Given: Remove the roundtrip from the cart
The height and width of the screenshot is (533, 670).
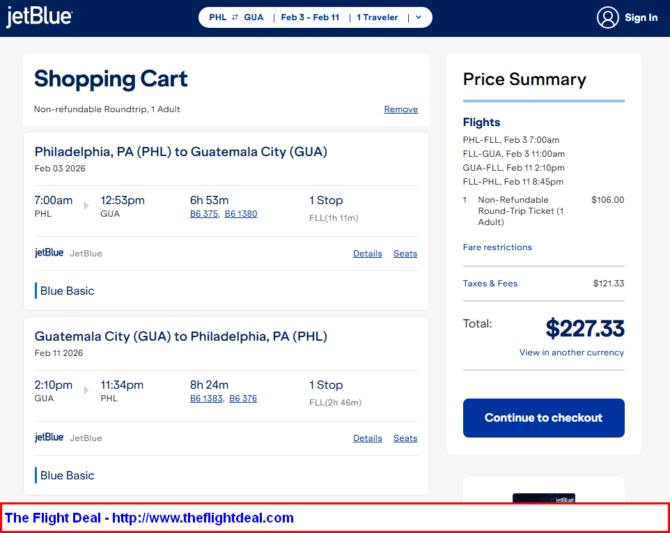Looking at the screenshot, I should [x=400, y=109].
